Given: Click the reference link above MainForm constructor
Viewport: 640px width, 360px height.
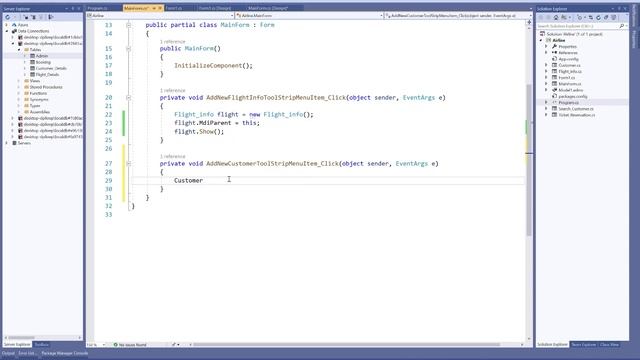Looking at the screenshot, I should tap(172, 42).
